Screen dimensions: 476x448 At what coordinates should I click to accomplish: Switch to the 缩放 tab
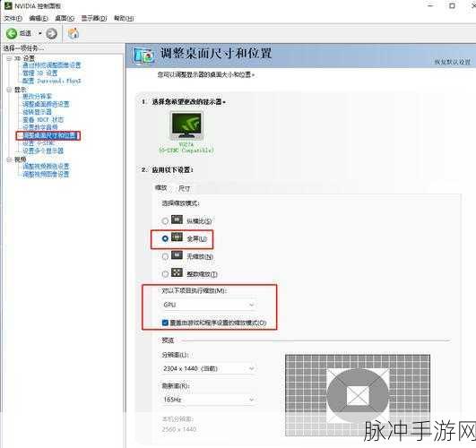161,188
